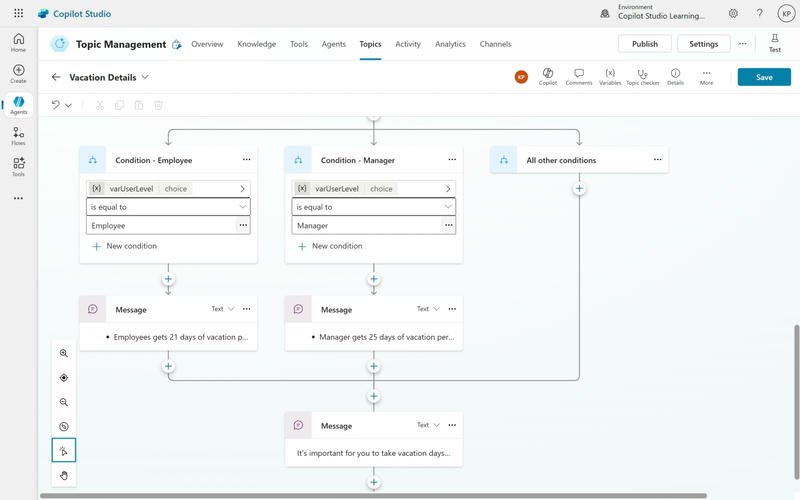This screenshot has height=500, width=800.
Task: Expand Text type dropdown in Manager message
Action: [x=428, y=309]
